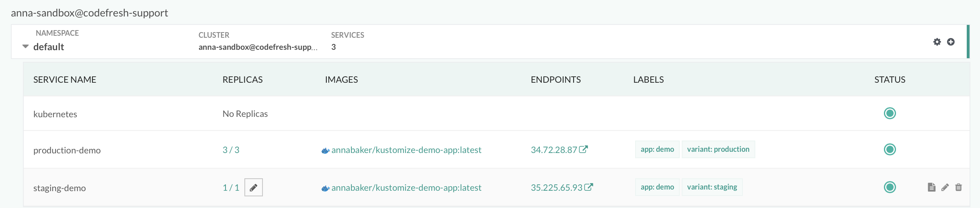
Task: Click production-demo status indicator
Action: tap(890, 150)
